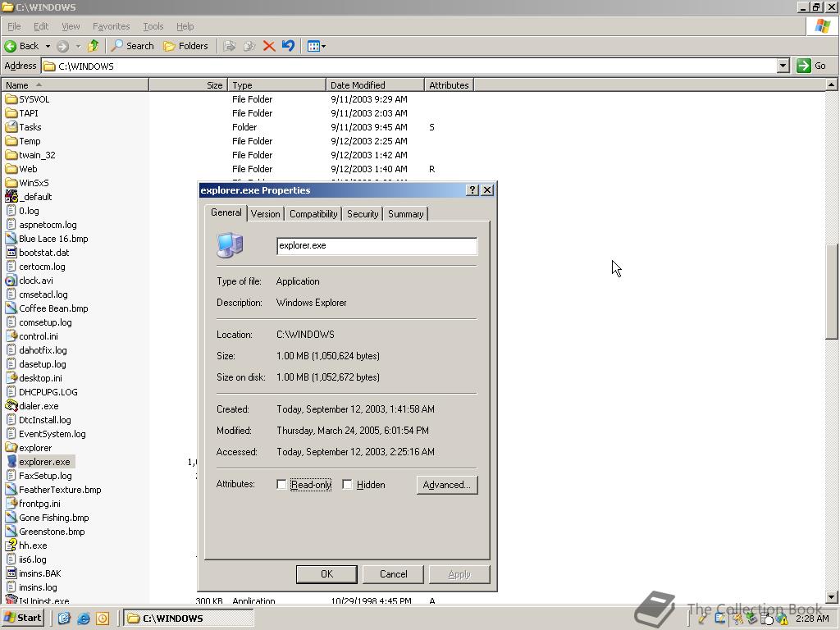
Task: Select the SYSVOL folder icon
Action: click(x=11, y=99)
